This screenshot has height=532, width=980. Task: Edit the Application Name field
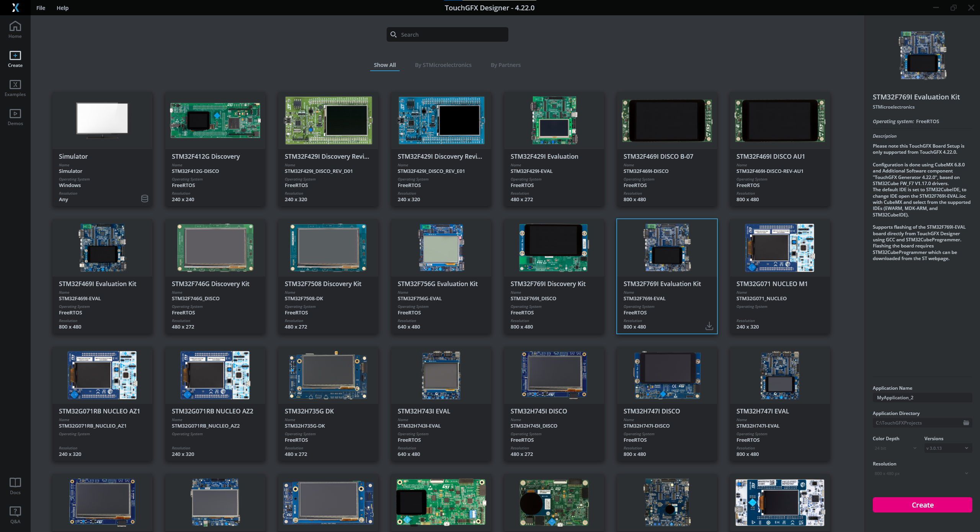(x=923, y=397)
